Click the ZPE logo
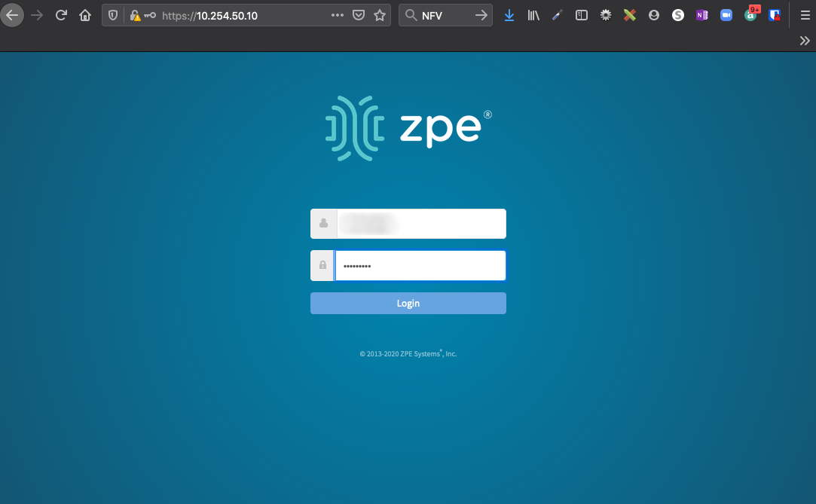Screen dimensions: 816x504 408,129
